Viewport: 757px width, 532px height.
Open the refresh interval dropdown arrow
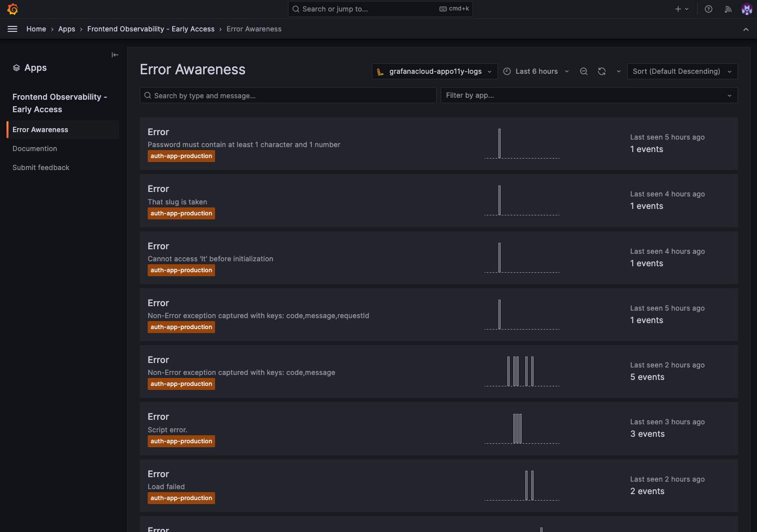(618, 71)
